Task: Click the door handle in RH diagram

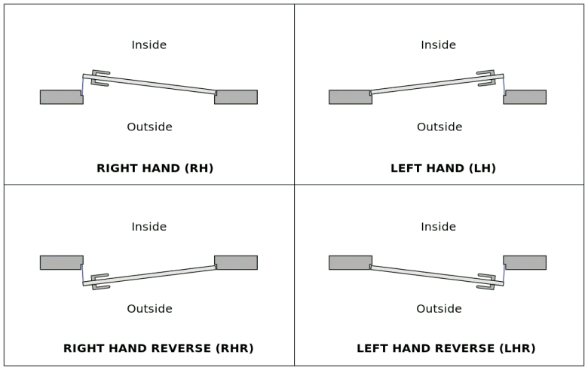Action: coord(100,78)
